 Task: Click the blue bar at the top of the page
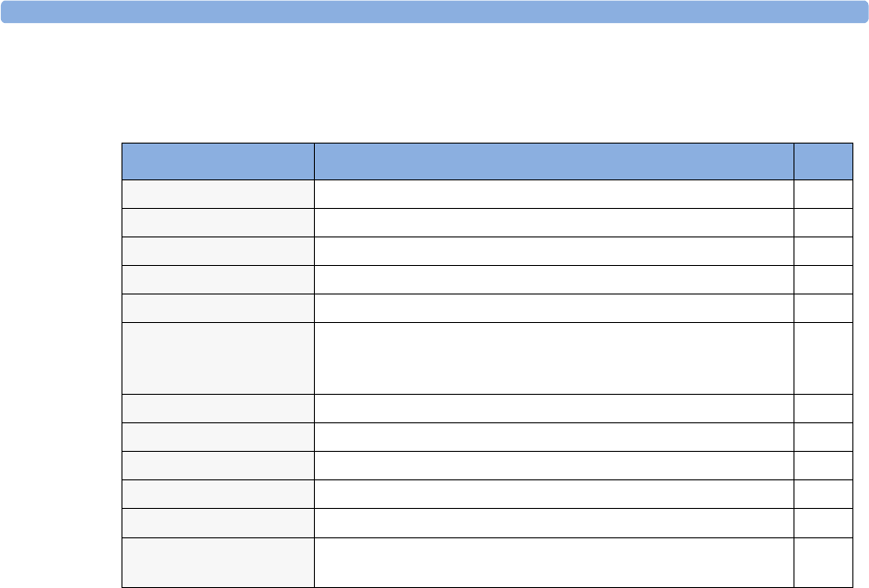pos(434,11)
